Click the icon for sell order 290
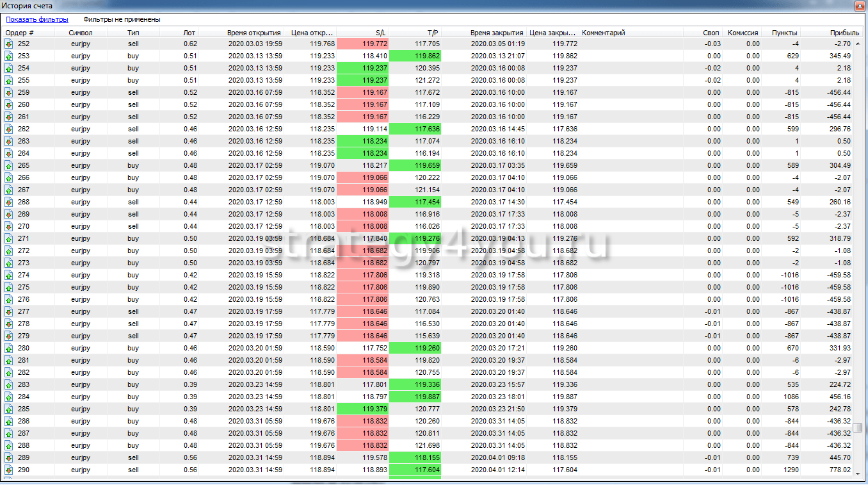868x485 pixels. point(9,470)
